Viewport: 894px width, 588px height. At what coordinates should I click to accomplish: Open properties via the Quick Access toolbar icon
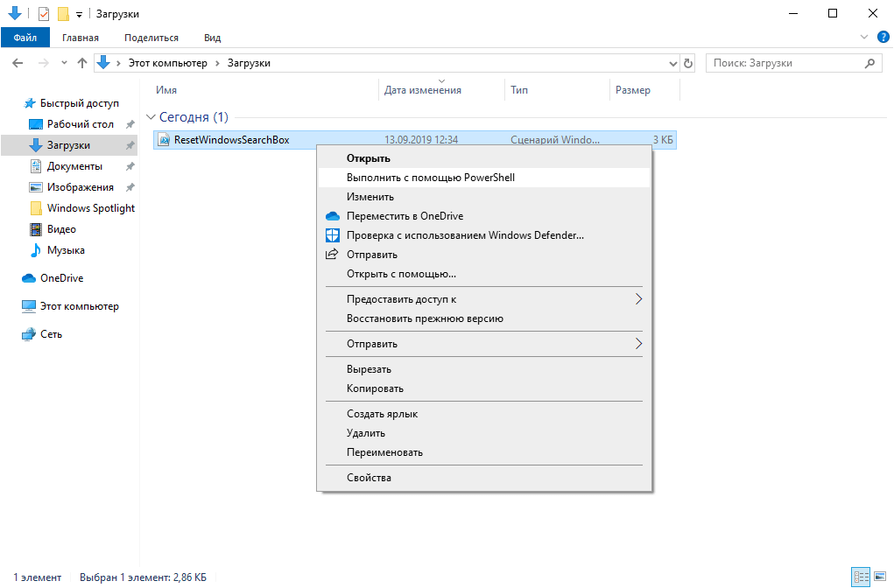[x=44, y=13]
